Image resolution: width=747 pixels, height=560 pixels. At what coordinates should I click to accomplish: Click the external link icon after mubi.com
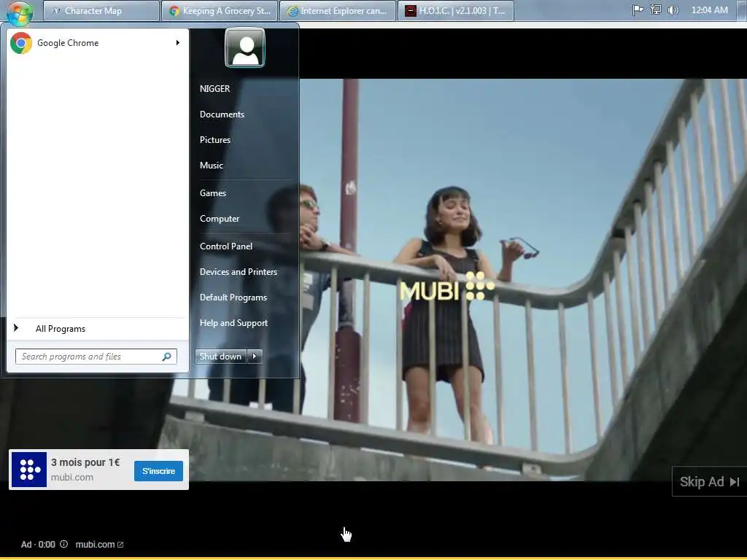pos(120,545)
